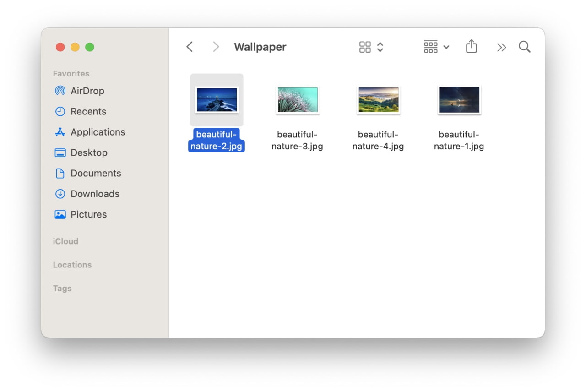Open the Downloads folder
This screenshot has height=392, width=586.
pyautogui.click(x=95, y=194)
